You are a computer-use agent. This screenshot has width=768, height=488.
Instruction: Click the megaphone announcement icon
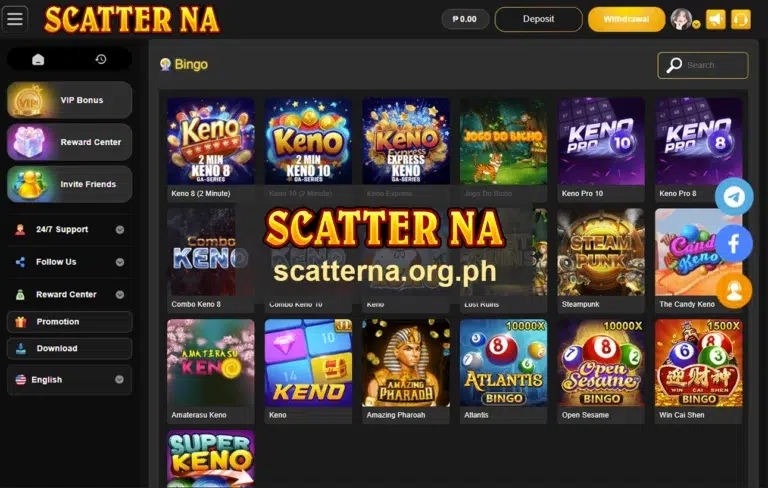point(716,20)
